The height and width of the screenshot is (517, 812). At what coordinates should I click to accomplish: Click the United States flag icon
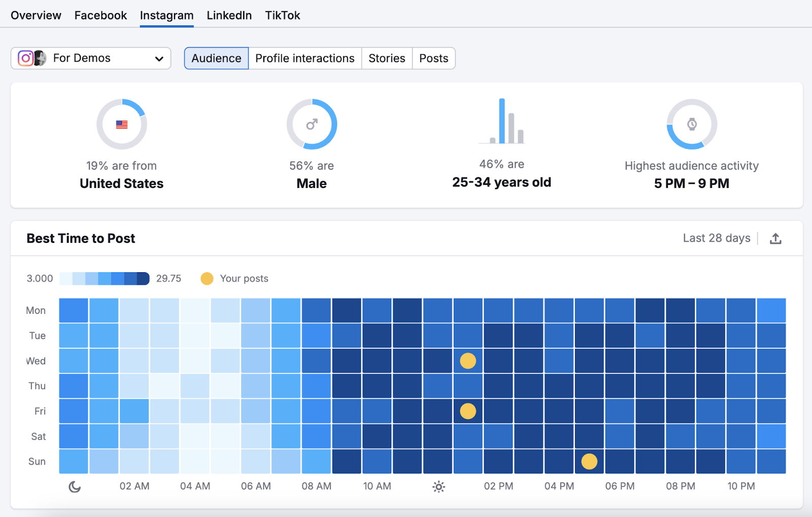[122, 124]
